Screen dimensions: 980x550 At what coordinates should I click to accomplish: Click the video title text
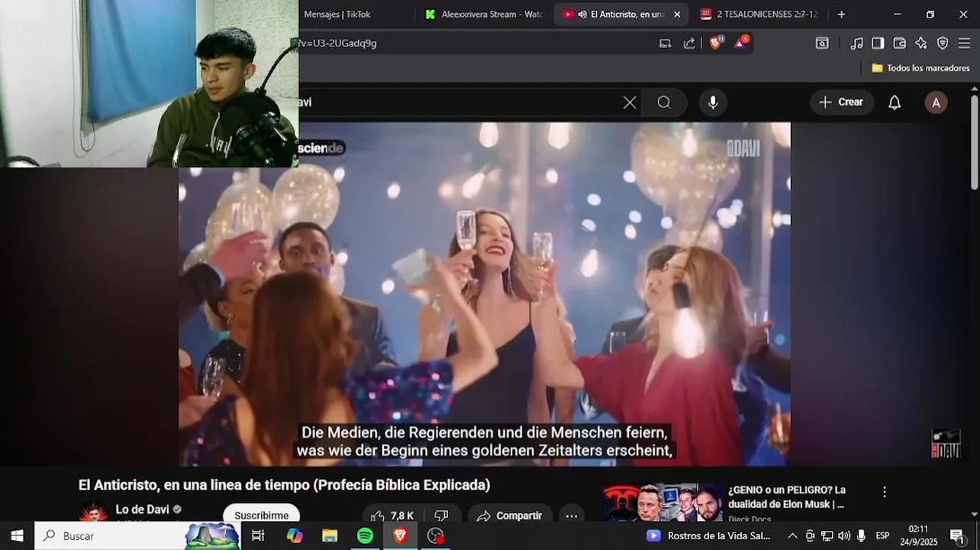284,485
